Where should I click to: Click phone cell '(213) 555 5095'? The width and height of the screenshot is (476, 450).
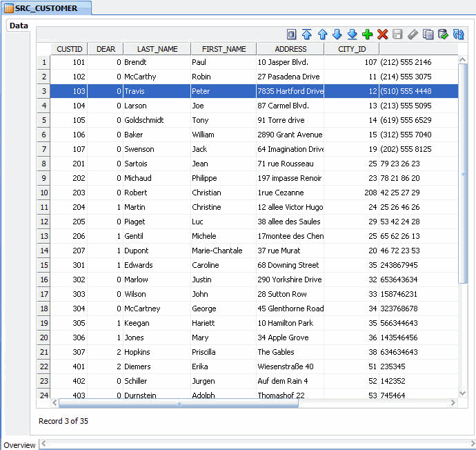pyautogui.click(x=419, y=106)
